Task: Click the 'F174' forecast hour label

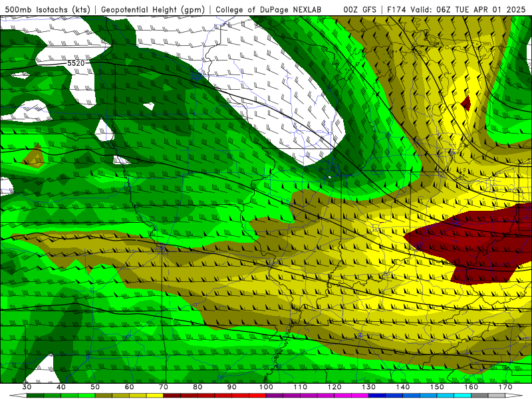Action: click(396, 10)
